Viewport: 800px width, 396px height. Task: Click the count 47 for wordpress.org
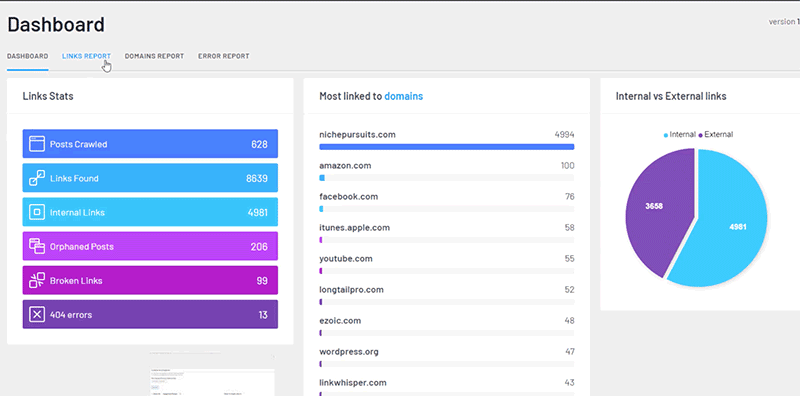coord(569,352)
